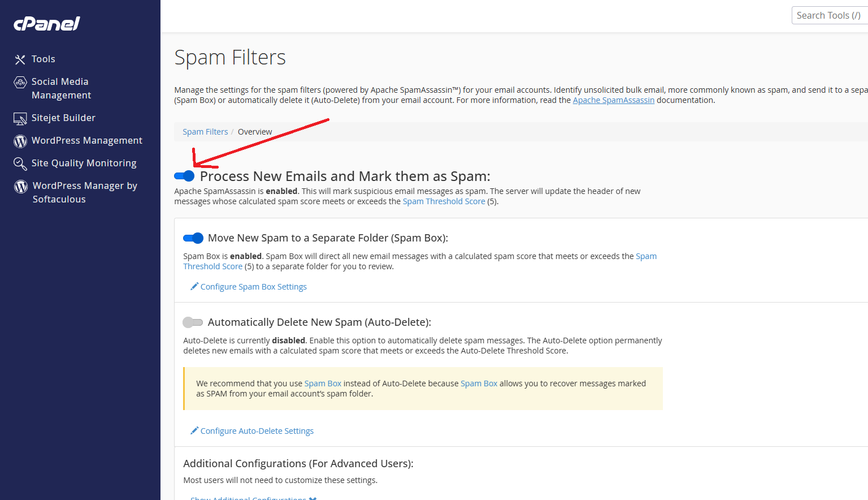This screenshot has width=868, height=500.
Task: Open Configure Auto-Delete Settings
Action: pos(257,431)
